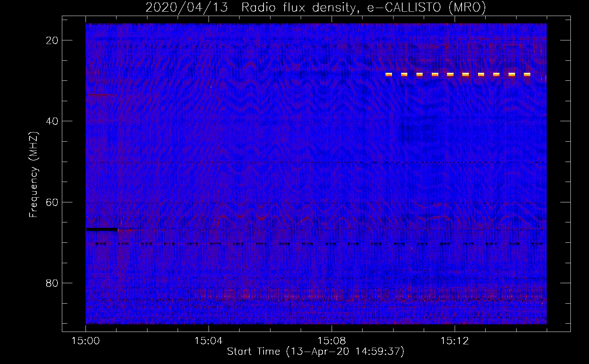Click the 'Start Time (13-Apr-20 14:59:37)' label

[316, 352]
